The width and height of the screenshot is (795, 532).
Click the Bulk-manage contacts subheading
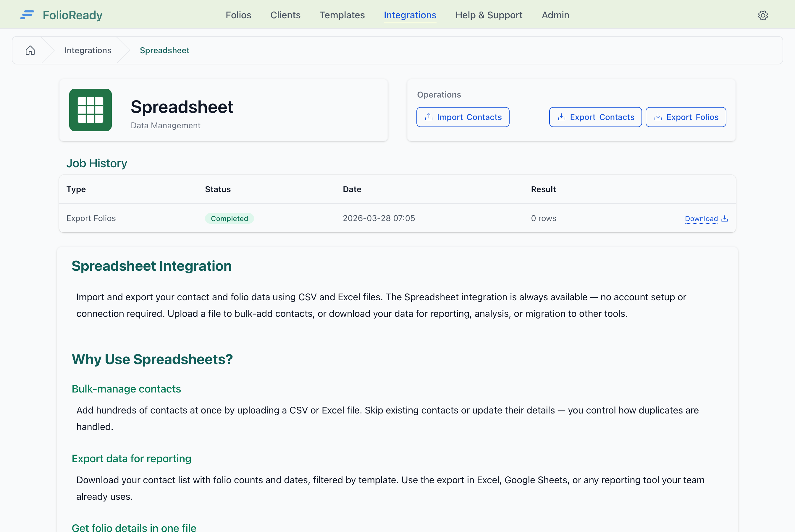pyautogui.click(x=126, y=389)
